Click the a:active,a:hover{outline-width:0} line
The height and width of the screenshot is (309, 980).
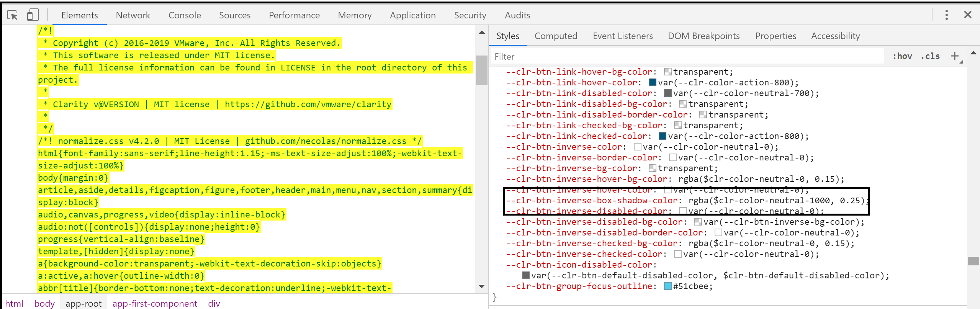121,276
